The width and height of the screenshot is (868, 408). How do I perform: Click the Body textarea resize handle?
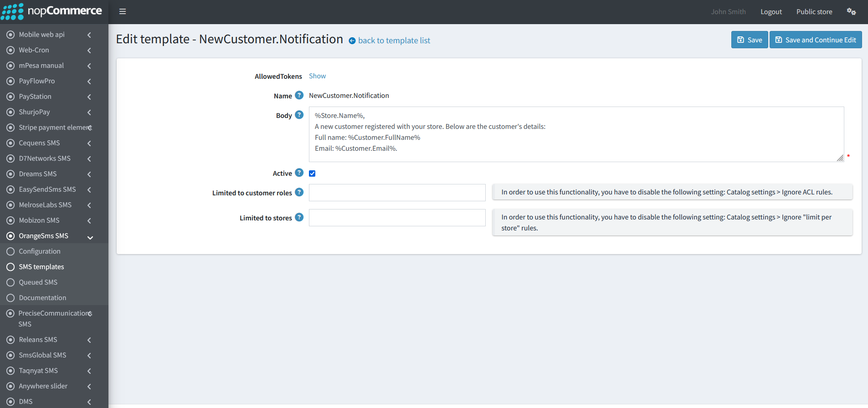coord(840,158)
